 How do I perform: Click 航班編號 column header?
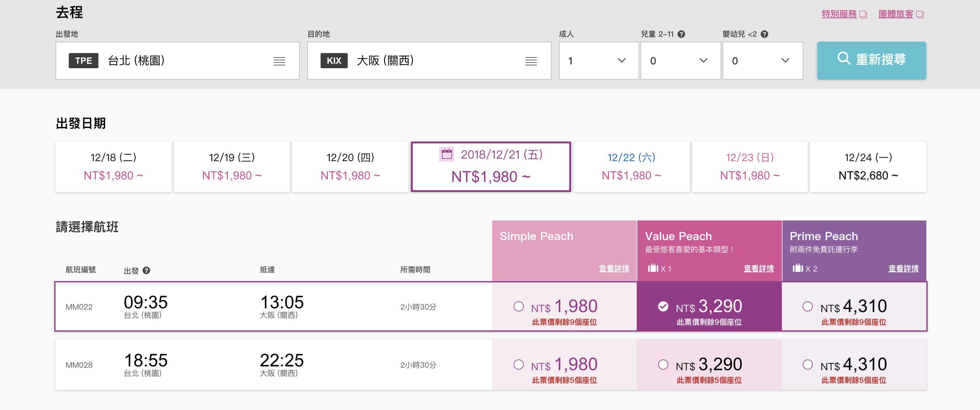81,269
